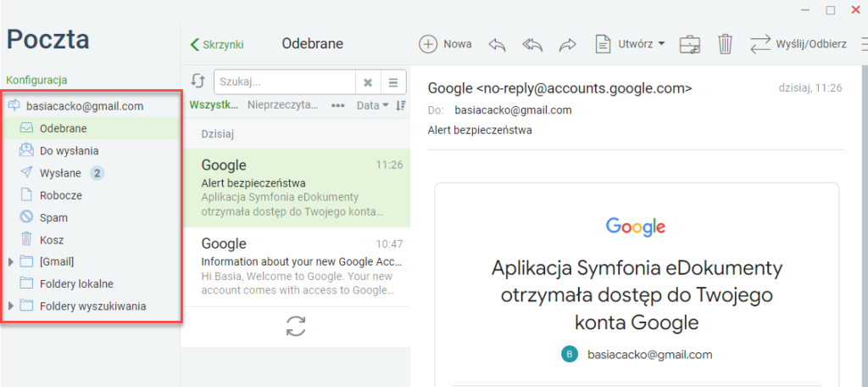Click Wyślij/Odbierz send-receive button
This screenshot has width=868, height=387.
pyautogui.click(x=798, y=44)
